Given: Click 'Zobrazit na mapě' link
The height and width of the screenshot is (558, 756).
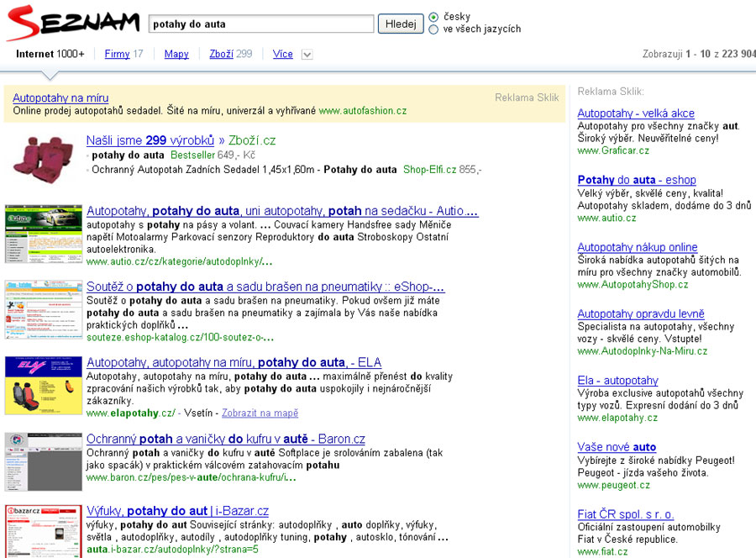Looking at the screenshot, I should 260,413.
